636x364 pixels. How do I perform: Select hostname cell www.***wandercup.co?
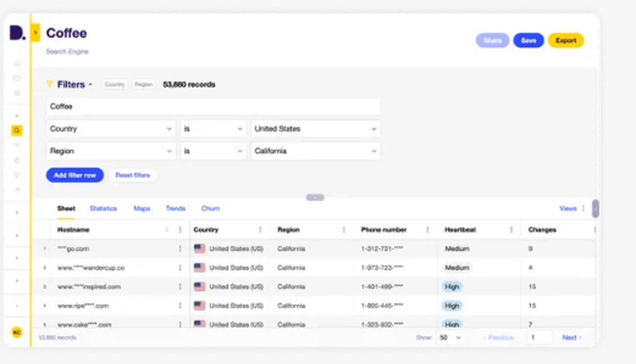click(91, 268)
